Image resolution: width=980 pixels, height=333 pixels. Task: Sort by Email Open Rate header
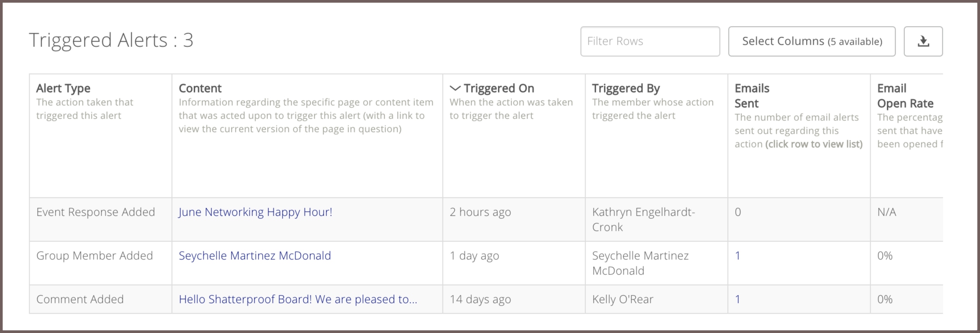pos(905,96)
